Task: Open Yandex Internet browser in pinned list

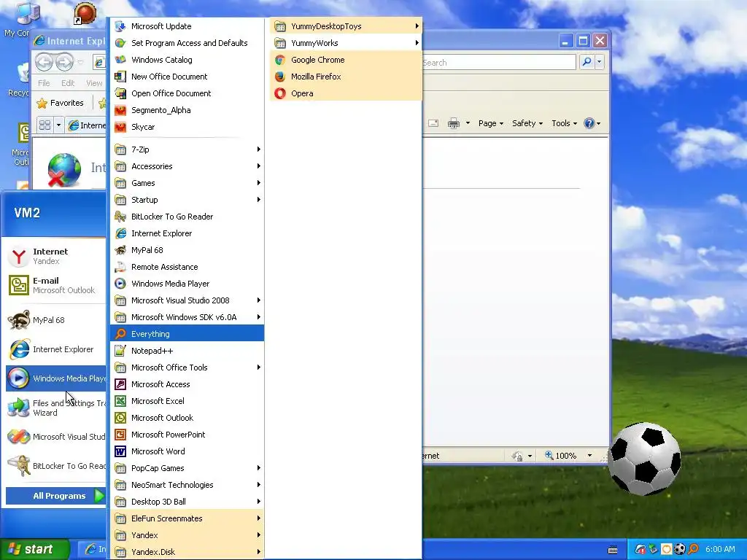Action: point(55,256)
